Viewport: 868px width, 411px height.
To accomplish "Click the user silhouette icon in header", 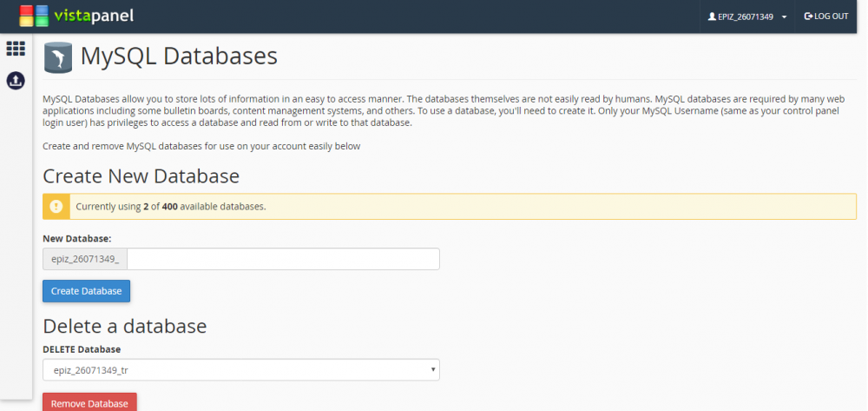I will [x=712, y=17].
